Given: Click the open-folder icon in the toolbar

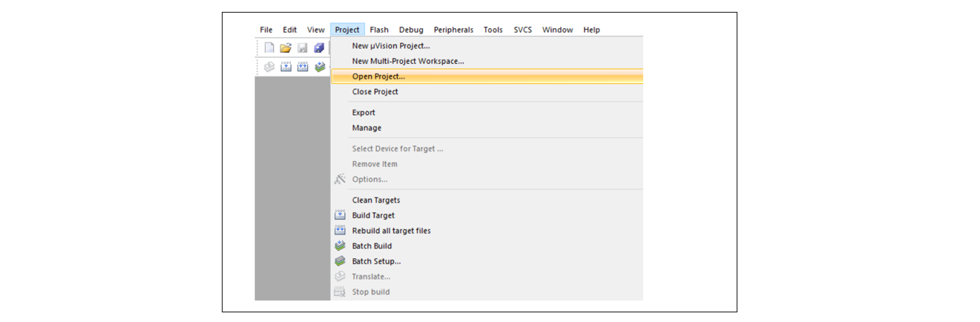Looking at the screenshot, I should pyautogui.click(x=286, y=47).
